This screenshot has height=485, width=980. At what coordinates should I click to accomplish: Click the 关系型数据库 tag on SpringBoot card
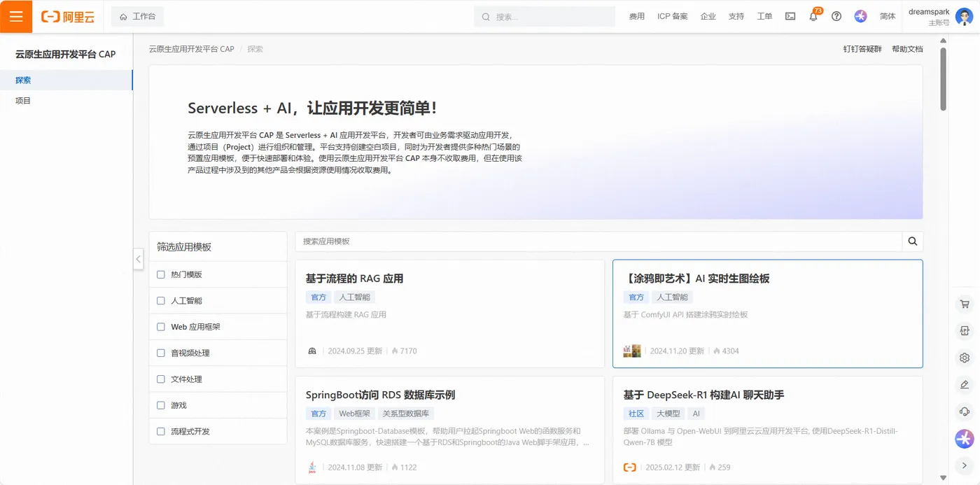pos(406,414)
